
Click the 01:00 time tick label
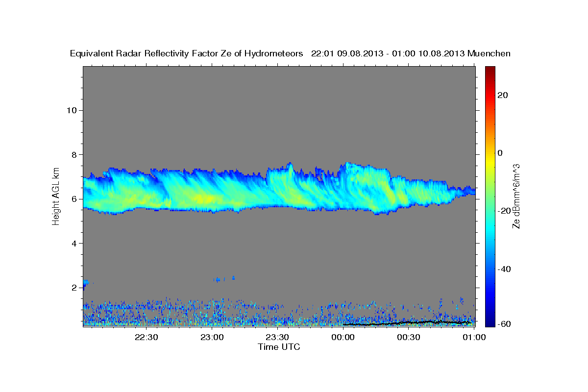point(474,337)
